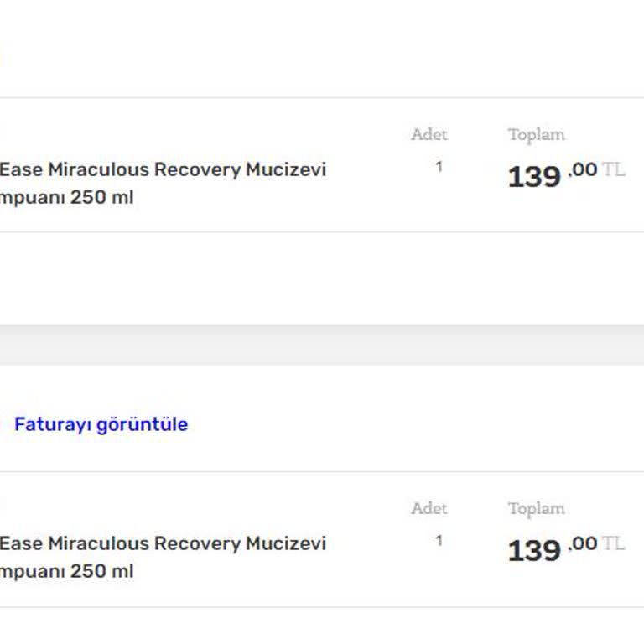Open the Miraculous Recovery product title below invoice link
This screenshot has width=644, height=644.
(162, 544)
